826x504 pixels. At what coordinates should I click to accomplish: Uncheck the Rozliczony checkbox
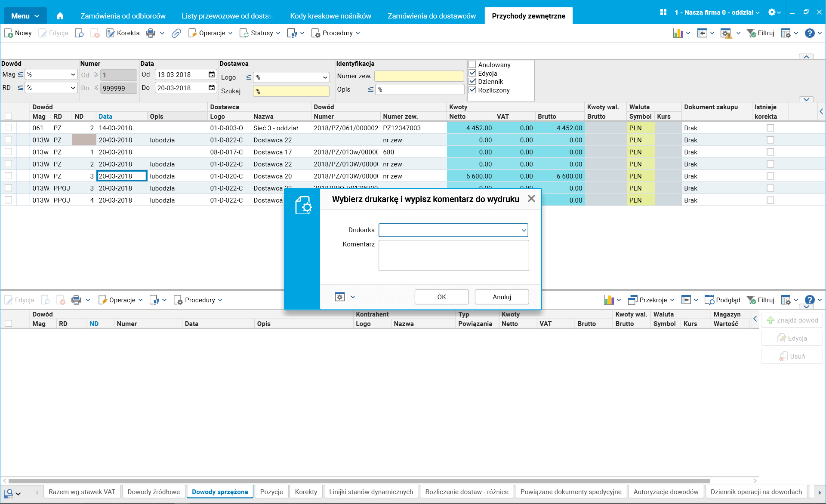(x=472, y=90)
